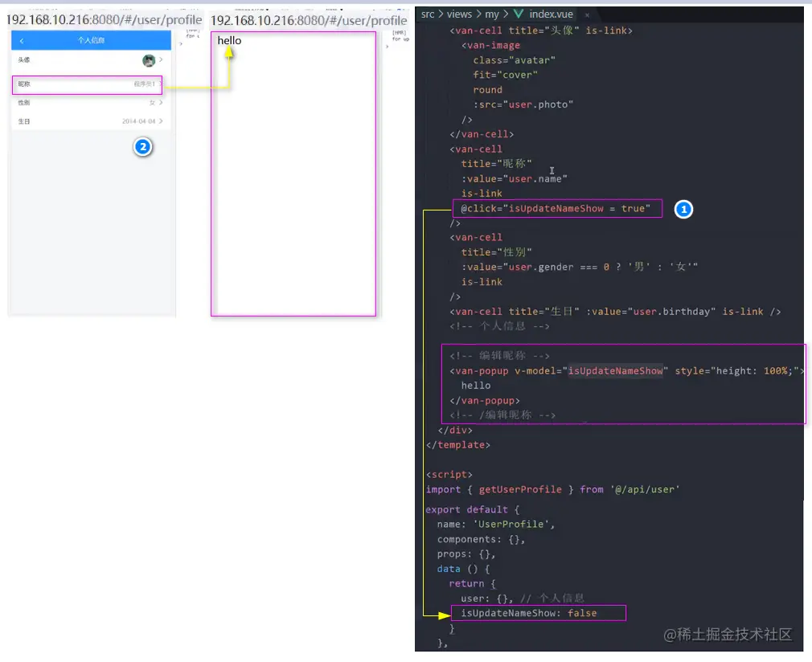Viewport: 812px width, 662px height.
Task: Click the isUpdateNameShow: false line
Action: coord(529,613)
